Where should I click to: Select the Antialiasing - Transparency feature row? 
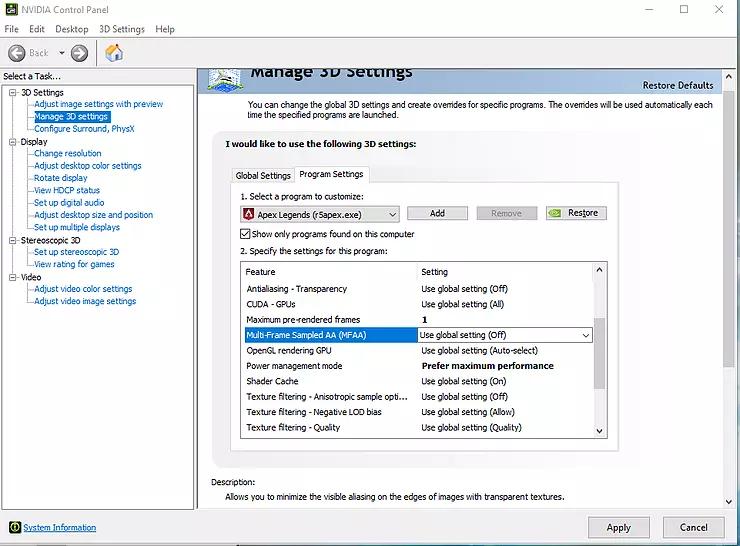[x=419, y=289]
